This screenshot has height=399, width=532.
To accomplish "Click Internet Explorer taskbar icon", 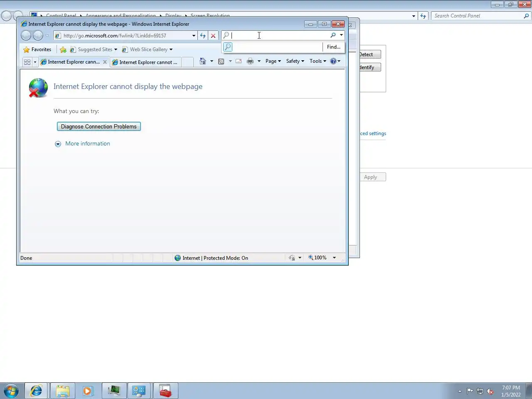I will 36,391.
